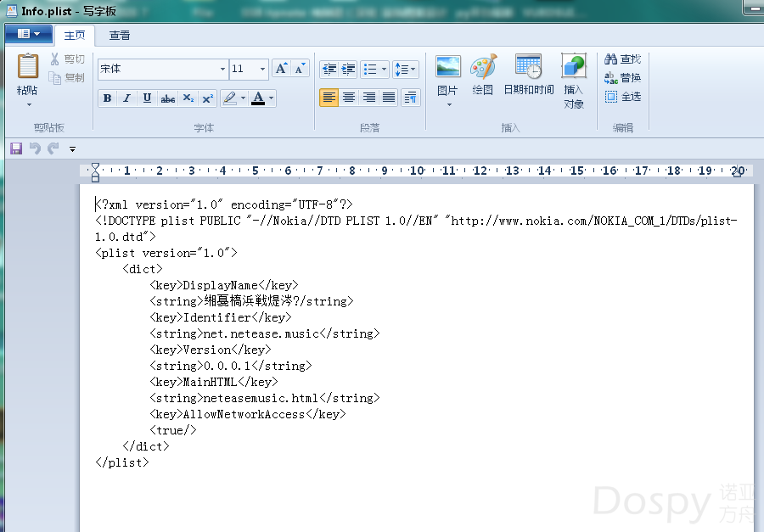764x532 pixels.
Task: Toggle Superscript formatting
Action: [208, 98]
